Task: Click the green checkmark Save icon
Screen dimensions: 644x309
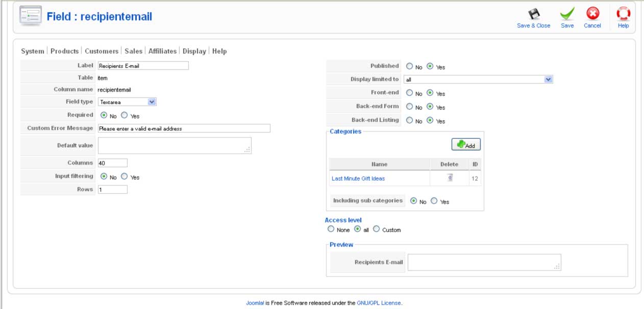Action: click(567, 14)
